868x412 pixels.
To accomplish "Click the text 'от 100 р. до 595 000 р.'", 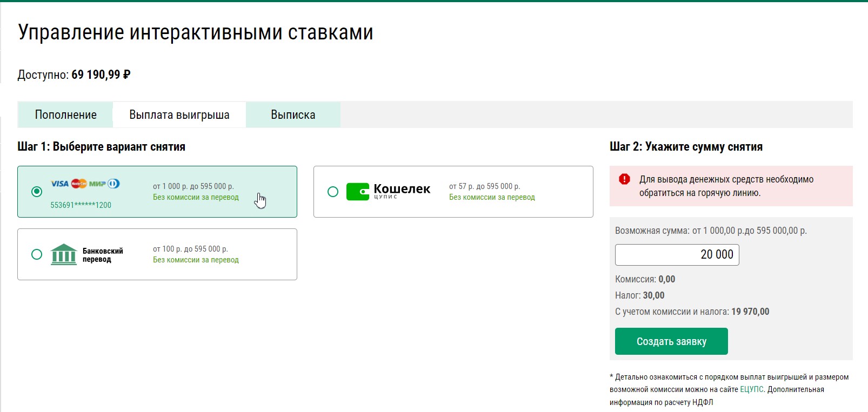I will (190, 249).
